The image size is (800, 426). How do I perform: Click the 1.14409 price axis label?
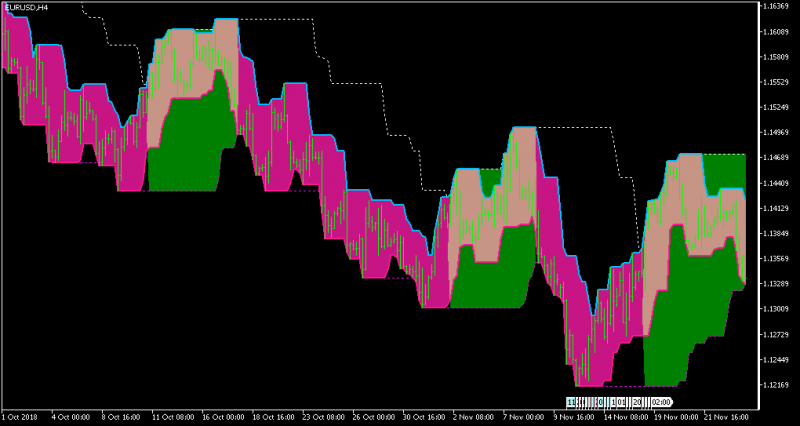coord(774,183)
